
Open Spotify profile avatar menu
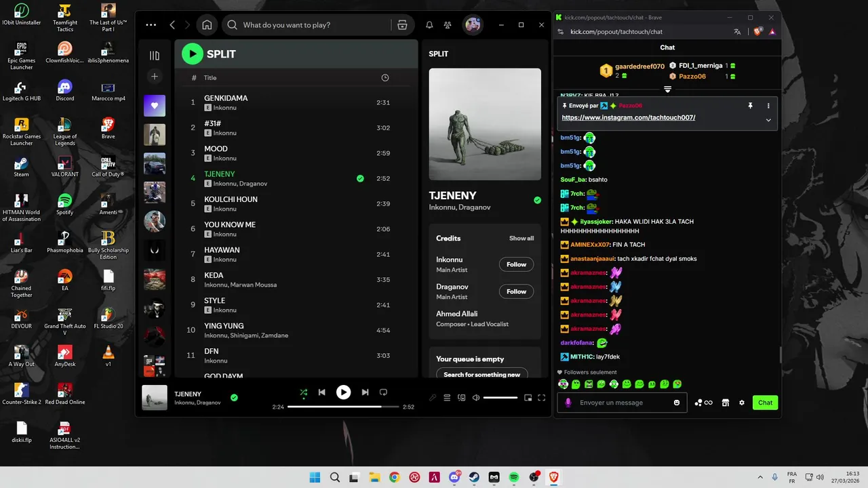pos(473,25)
